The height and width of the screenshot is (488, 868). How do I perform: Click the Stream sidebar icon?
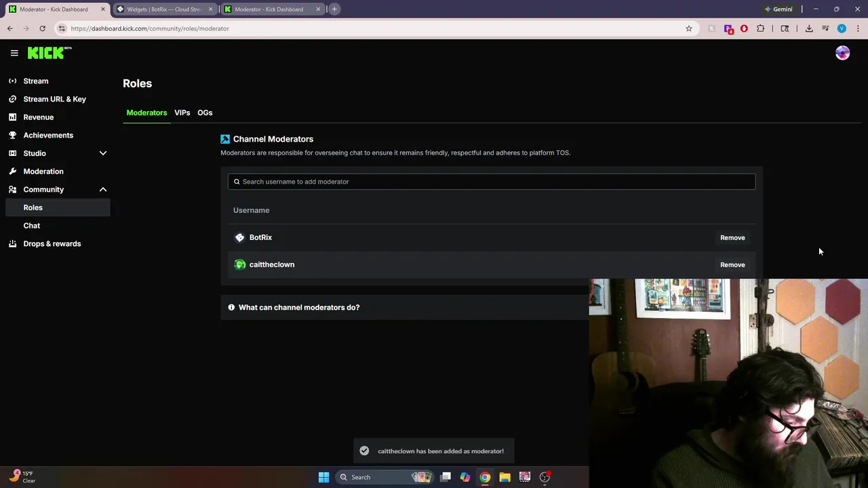click(x=12, y=81)
